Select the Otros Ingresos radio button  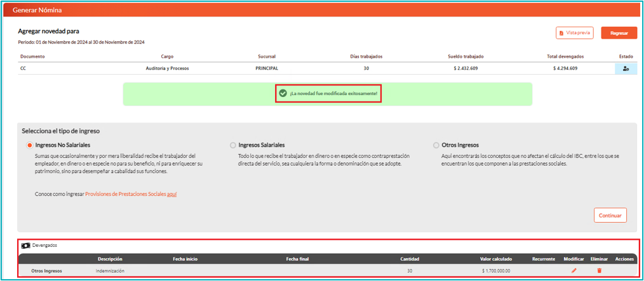[x=436, y=145]
